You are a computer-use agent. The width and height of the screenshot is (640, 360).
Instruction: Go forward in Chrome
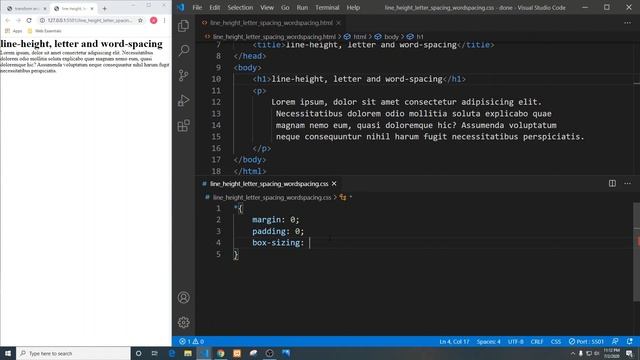coord(18,20)
